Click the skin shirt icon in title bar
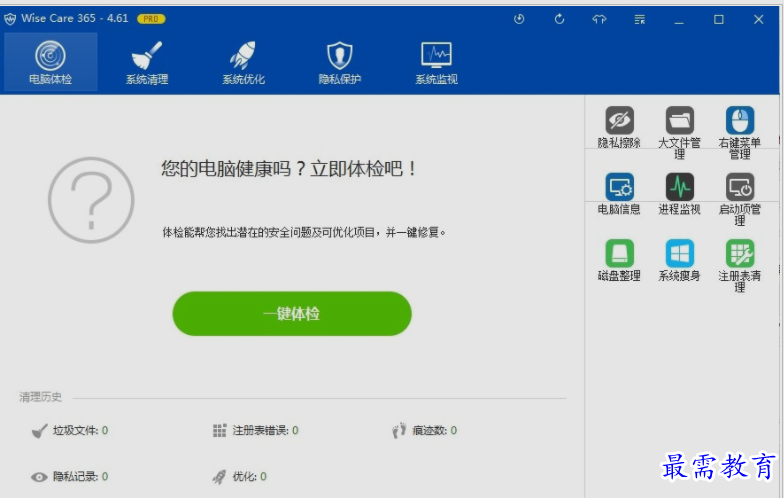Image resolution: width=784 pixels, height=498 pixels. tap(599, 19)
